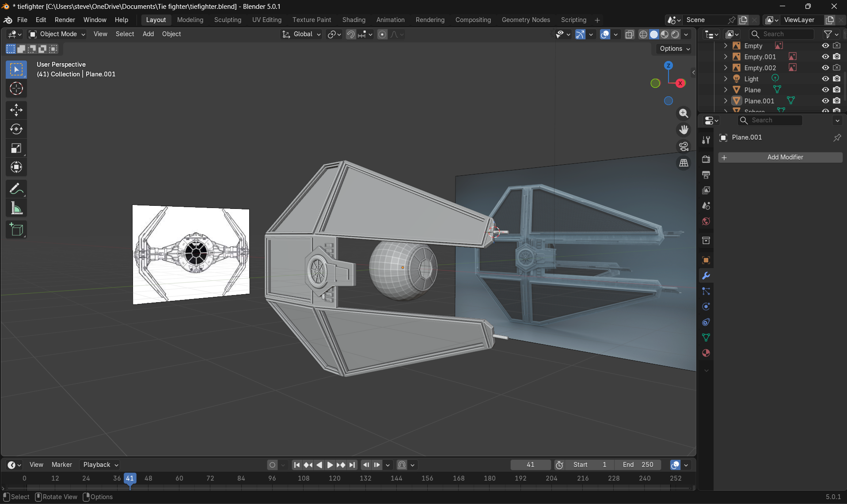Toggle snapping magnet in header
This screenshot has height=504, width=847.
(x=350, y=34)
